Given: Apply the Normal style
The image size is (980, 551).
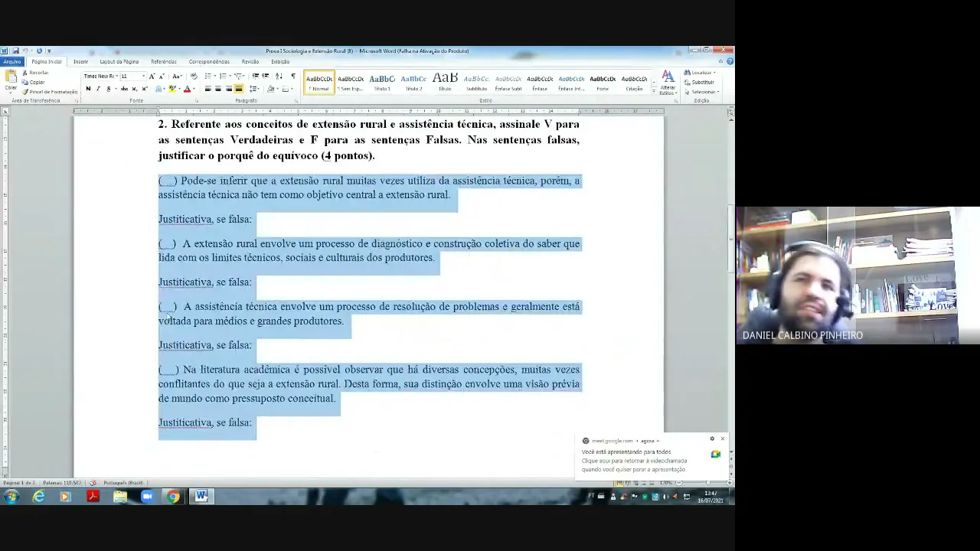Looking at the screenshot, I should [319, 82].
